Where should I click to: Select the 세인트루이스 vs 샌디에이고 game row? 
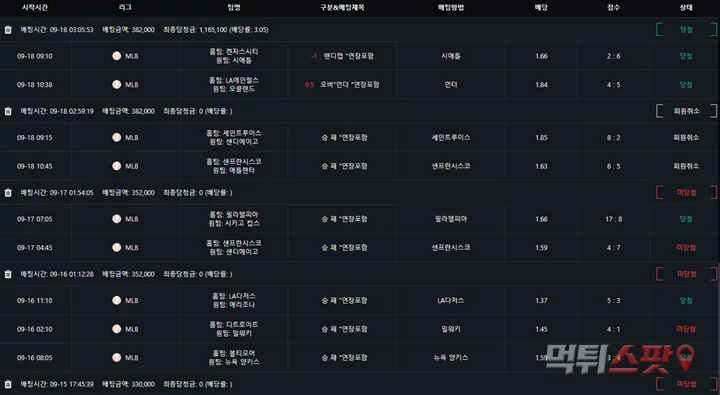[360, 137]
